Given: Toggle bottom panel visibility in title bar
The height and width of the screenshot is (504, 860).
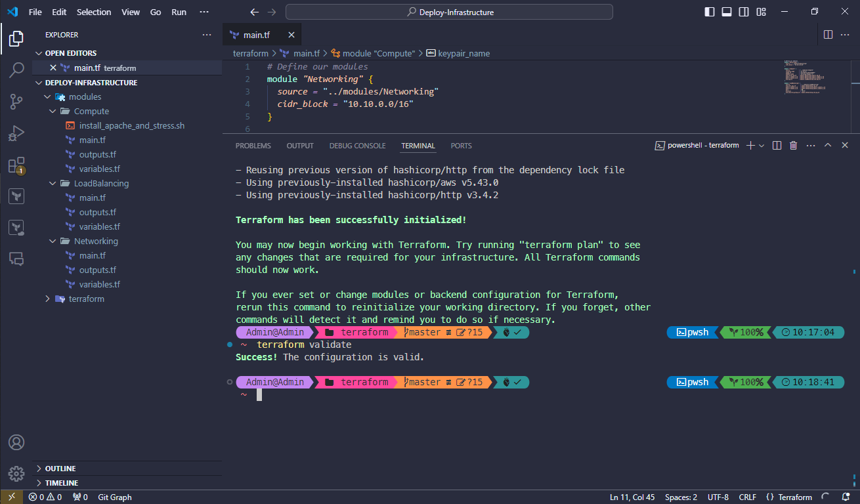Looking at the screenshot, I should [727, 12].
